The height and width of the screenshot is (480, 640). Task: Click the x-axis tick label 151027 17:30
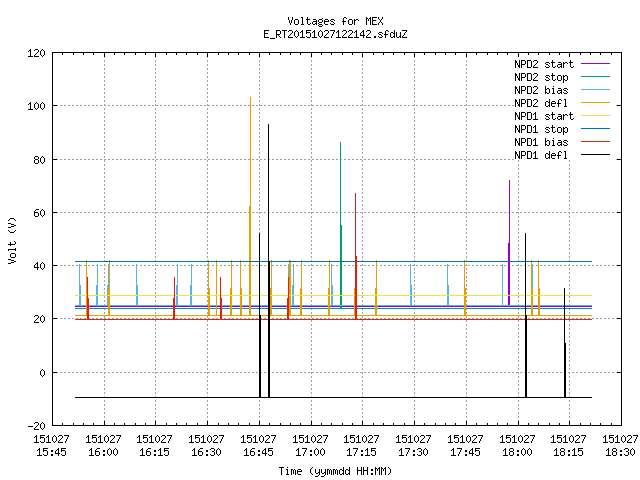click(413, 446)
